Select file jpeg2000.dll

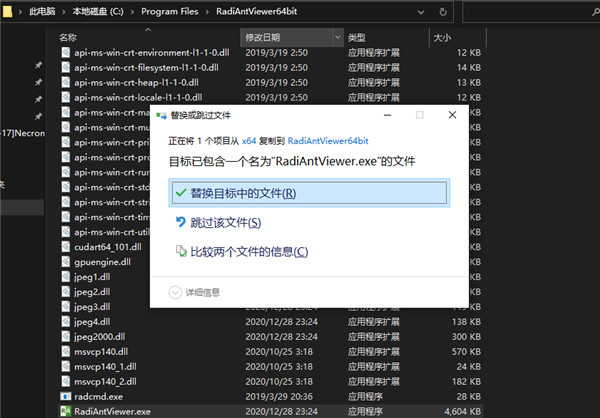tap(99, 336)
